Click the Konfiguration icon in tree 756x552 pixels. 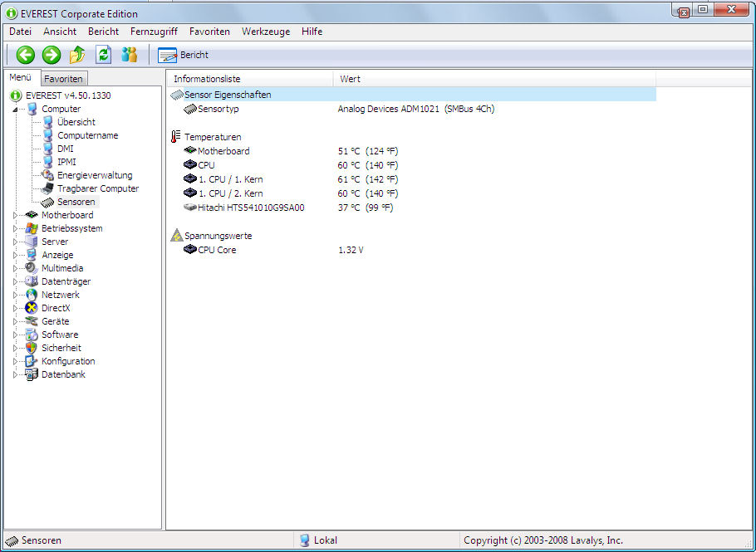tap(32, 361)
